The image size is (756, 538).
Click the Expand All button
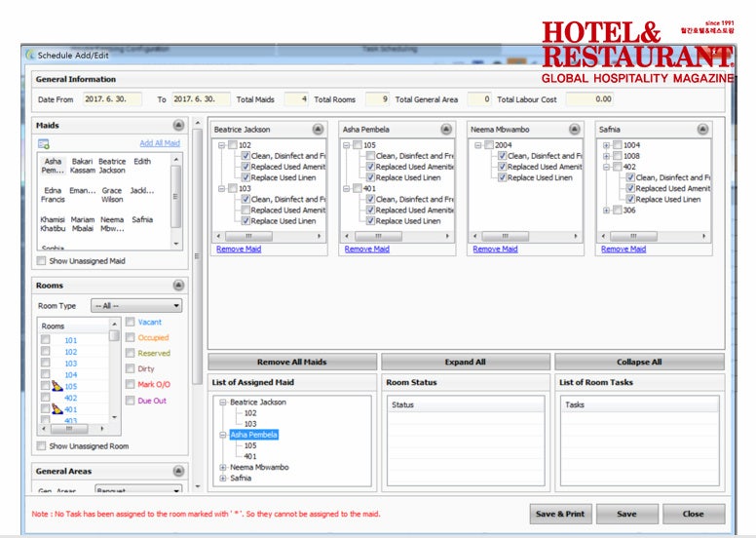coord(466,362)
